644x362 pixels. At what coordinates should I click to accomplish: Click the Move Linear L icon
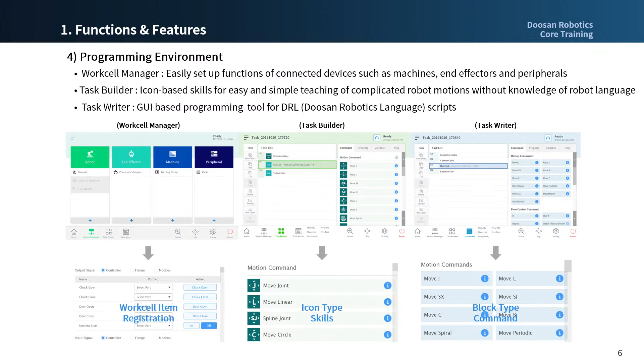pyautogui.click(x=254, y=302)
